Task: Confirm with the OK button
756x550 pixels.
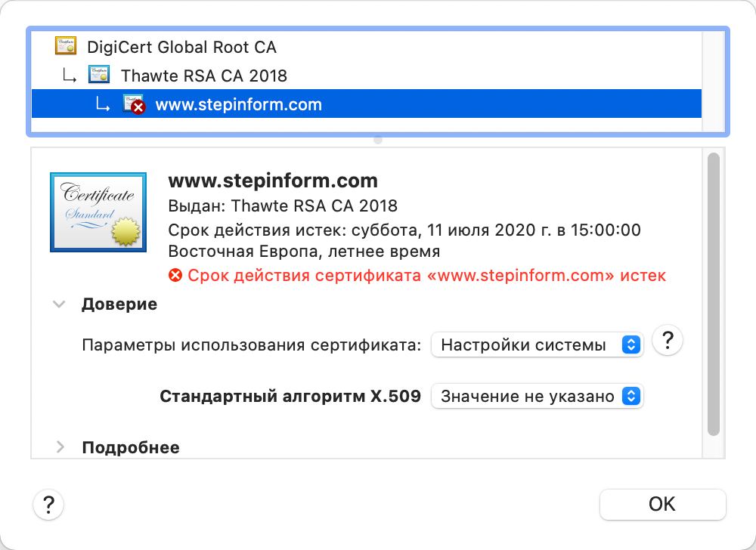Action: pyautogui.click(x=662, y=504)
